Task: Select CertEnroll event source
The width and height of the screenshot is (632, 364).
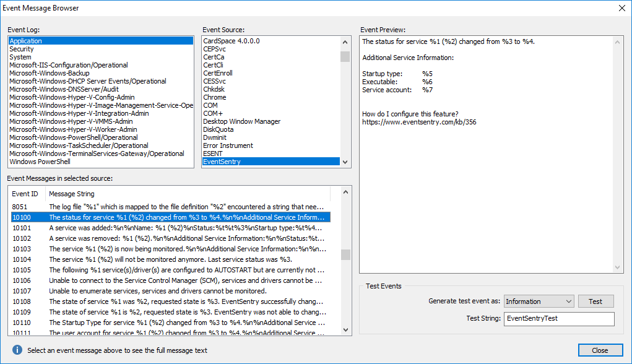Action: click(x=271, y=73)
